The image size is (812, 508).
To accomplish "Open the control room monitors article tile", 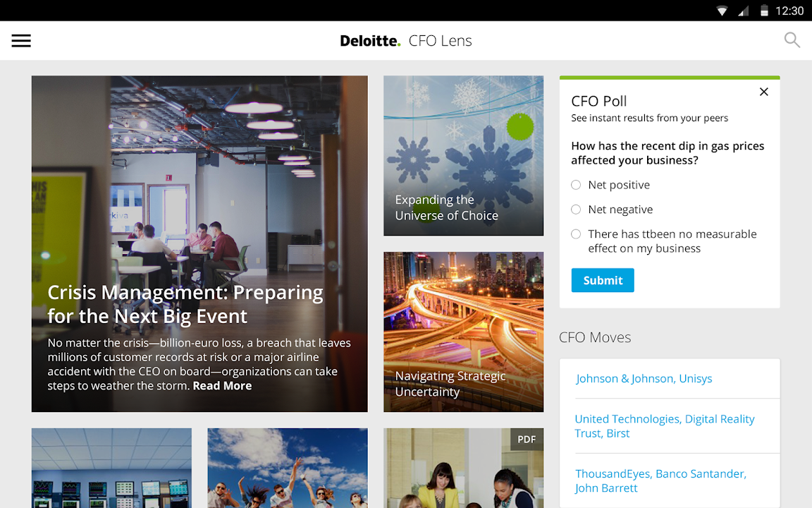I will pyautogui.click(x=111, y=468).
